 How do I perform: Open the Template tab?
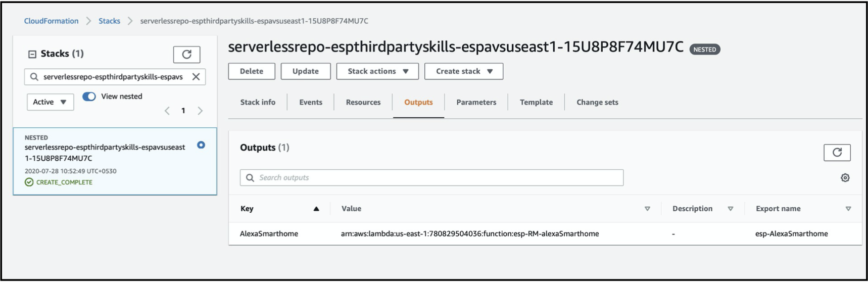click(536, 102)
